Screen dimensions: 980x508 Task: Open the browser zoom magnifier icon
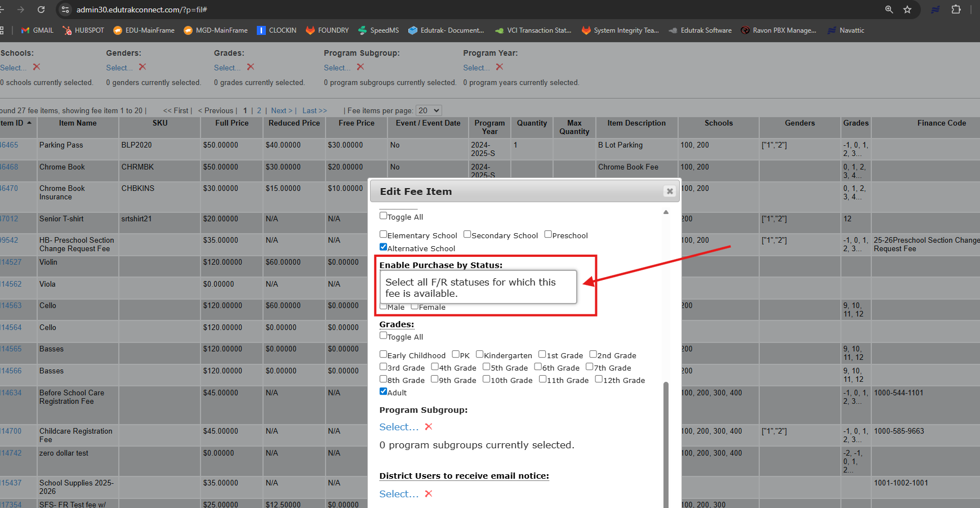pos(889,10)
